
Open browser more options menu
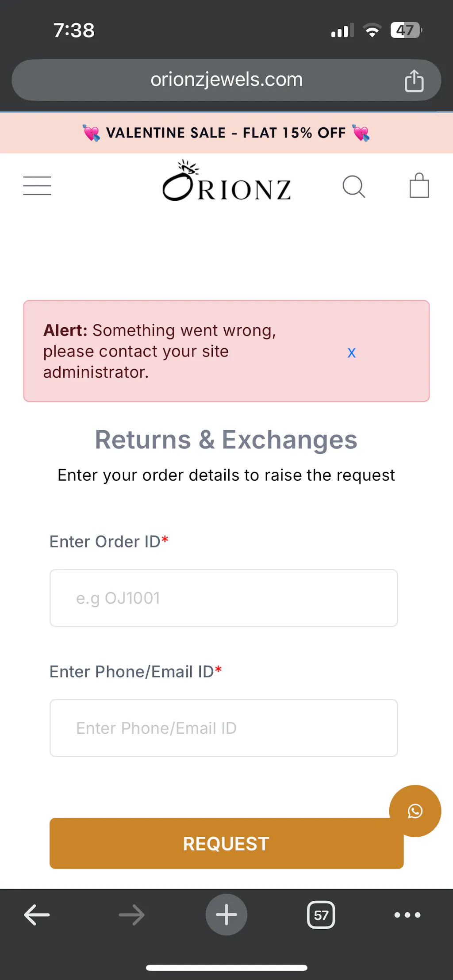407,915
